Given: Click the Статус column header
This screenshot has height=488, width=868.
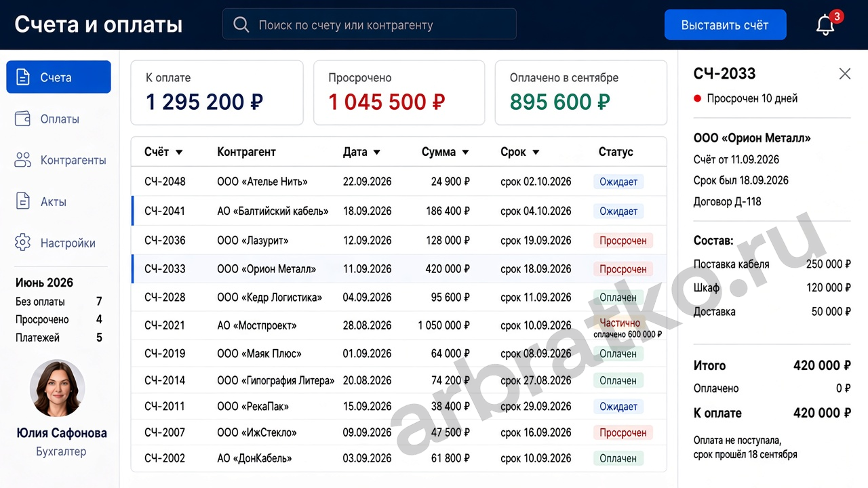Looking at the screenshot, I should pyautogui.click(x=616, y=152).
